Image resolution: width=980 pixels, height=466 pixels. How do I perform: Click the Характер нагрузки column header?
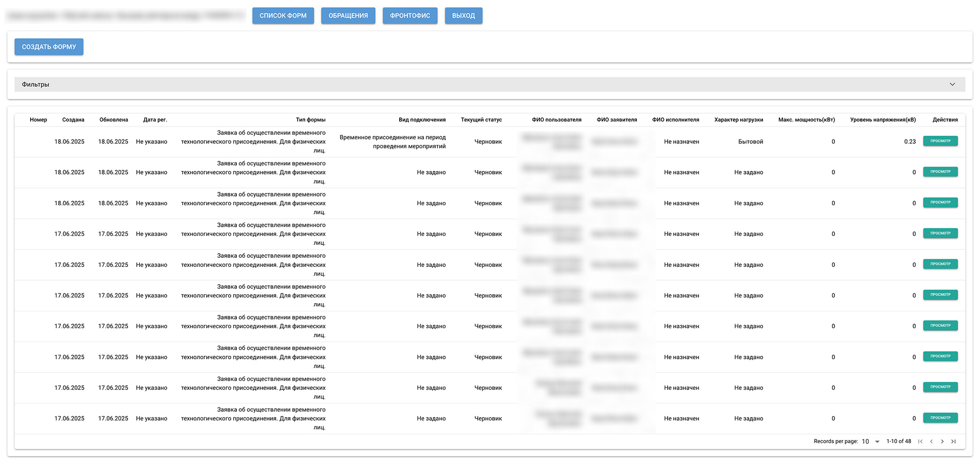pyautogui.click(x=739, y=120)
